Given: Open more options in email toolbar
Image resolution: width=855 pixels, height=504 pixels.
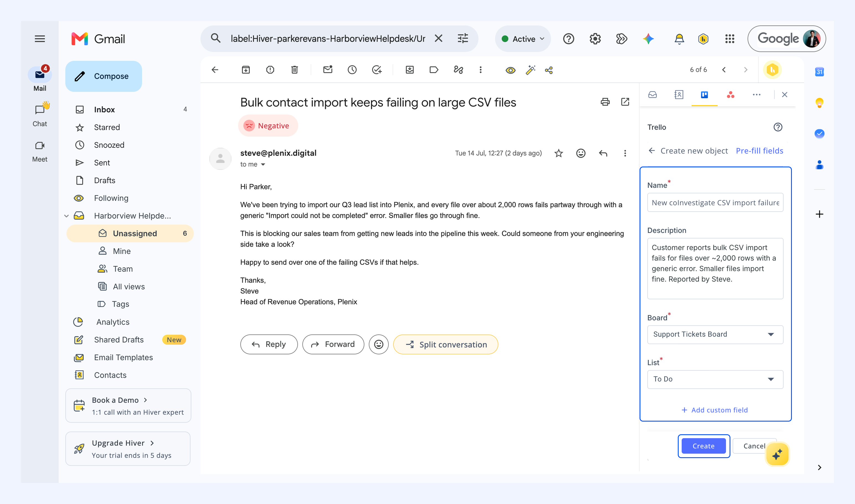Looking at the screenshot, I should coord(480,70).
